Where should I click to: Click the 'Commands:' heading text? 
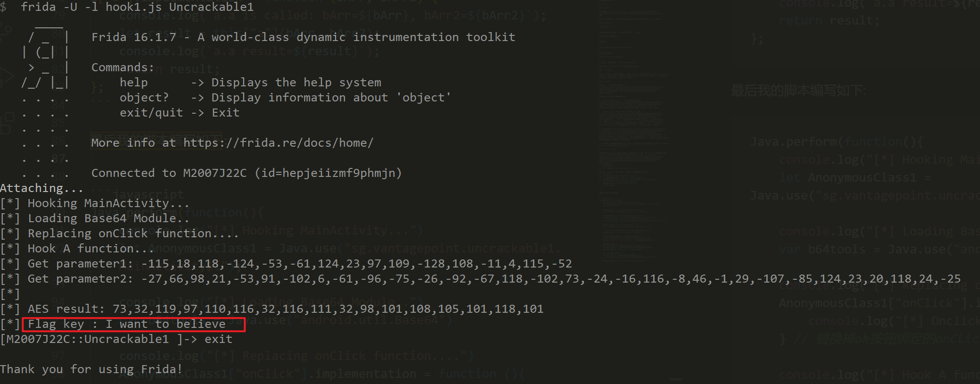pos(123,67)
